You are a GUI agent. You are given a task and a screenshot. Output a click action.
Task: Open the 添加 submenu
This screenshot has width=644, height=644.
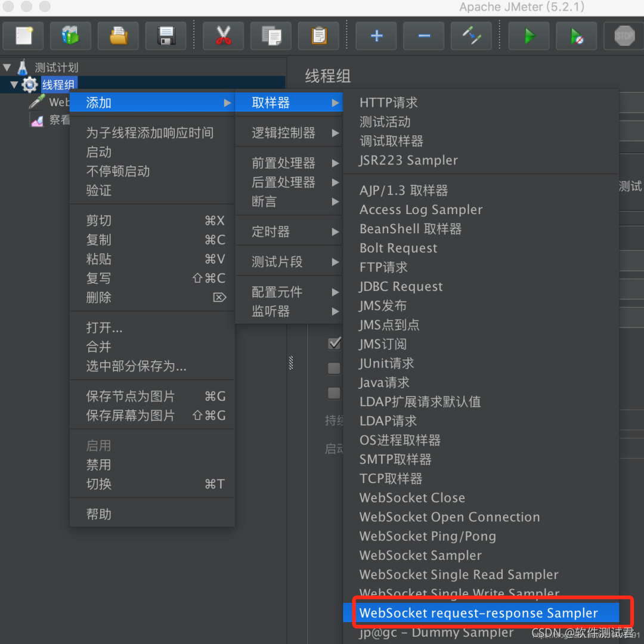coord(152,103)
